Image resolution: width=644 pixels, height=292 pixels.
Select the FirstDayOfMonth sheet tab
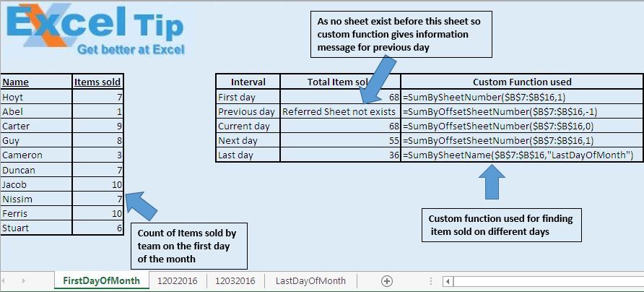pyautogui.click(x=101, y=281)
